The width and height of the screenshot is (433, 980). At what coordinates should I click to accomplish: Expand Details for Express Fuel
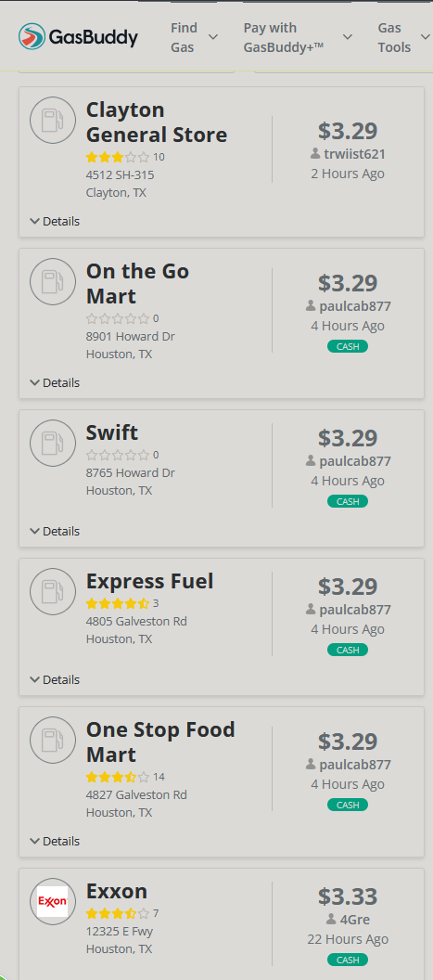pos(55,679)
